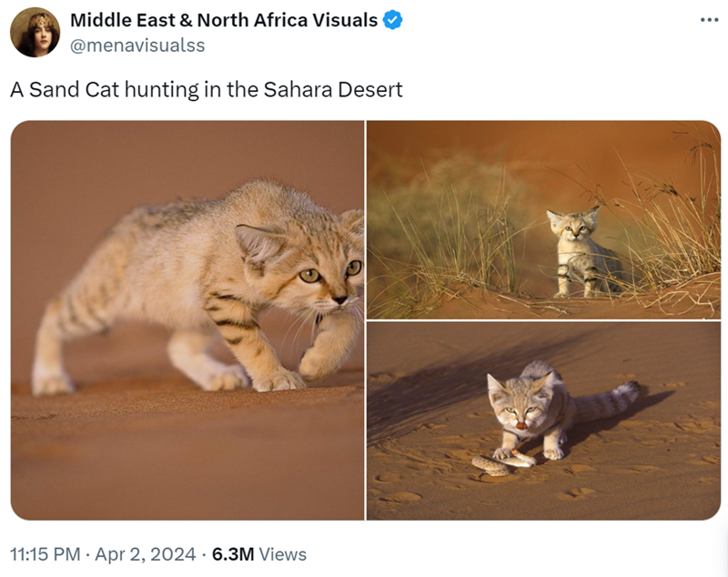728x577 pixels.
Task: Click the @menavisualss handle
Action: 137,45
